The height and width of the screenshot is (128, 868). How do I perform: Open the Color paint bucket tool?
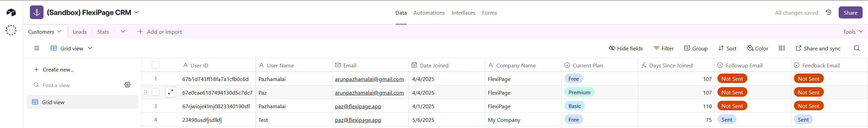coord(757,48)
